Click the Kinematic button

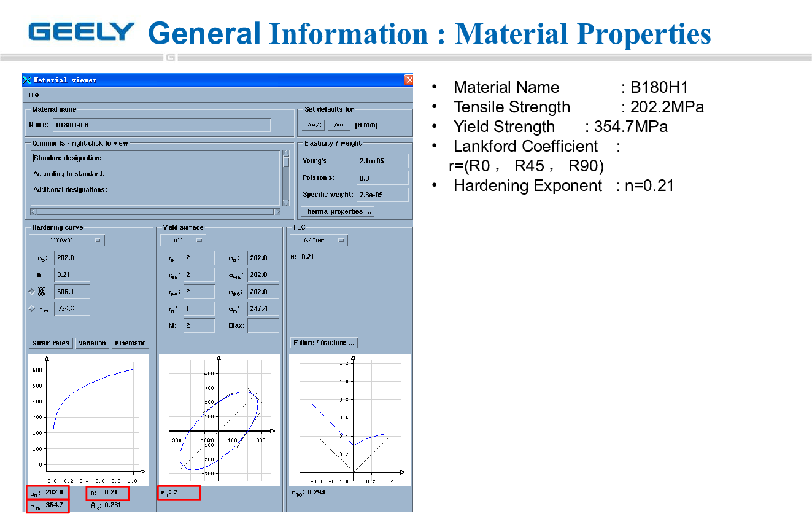coord(130,343)
